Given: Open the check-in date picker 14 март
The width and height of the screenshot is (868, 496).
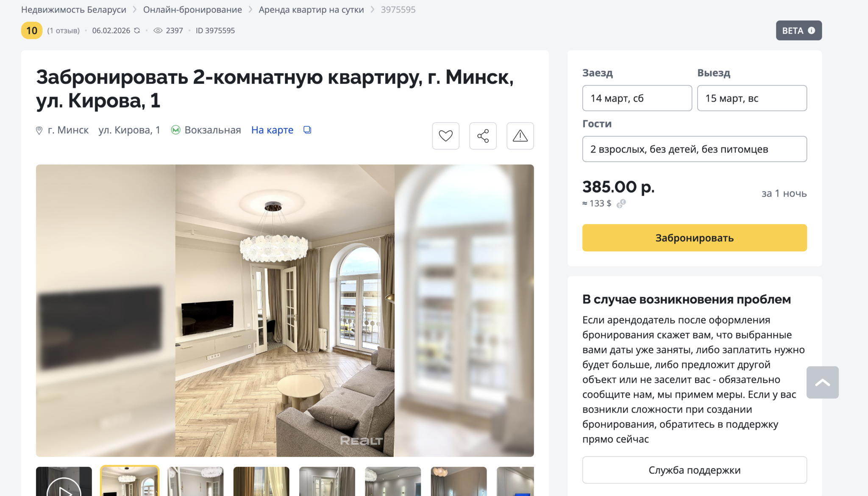Looking at the screenshot, I should [x=637, y=98].
